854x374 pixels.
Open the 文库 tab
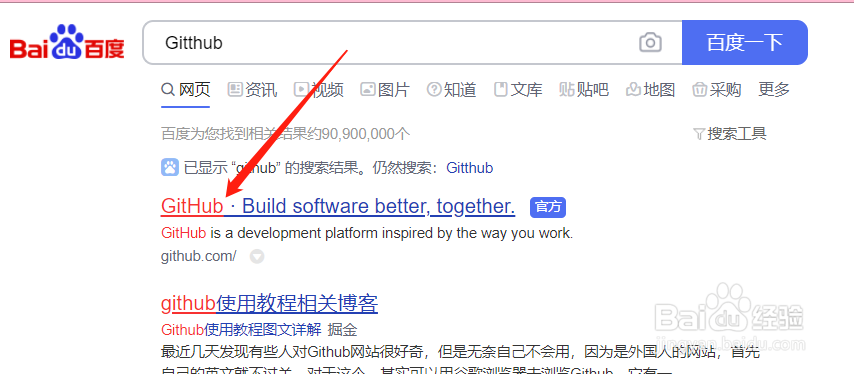click(x=518, y=90)
